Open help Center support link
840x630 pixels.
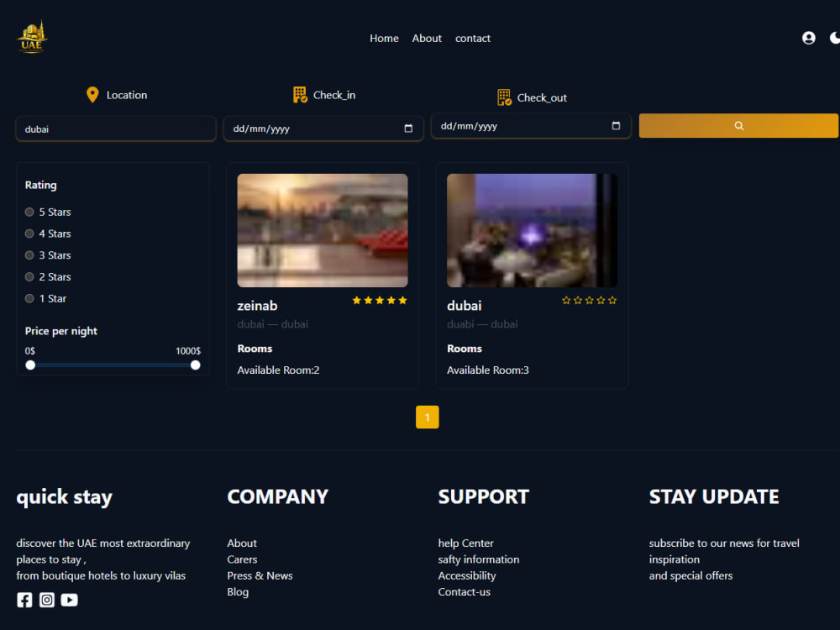[465, 543]
